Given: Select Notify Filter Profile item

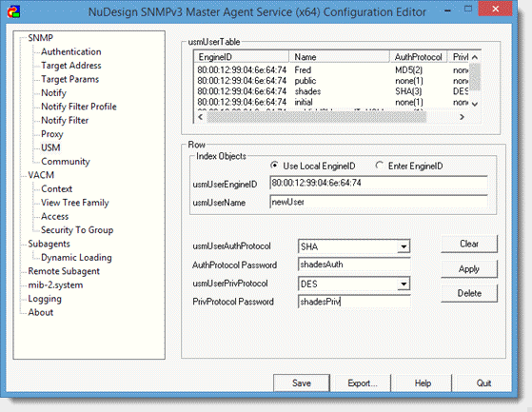Looking at the screenshot, I should 79,107.
